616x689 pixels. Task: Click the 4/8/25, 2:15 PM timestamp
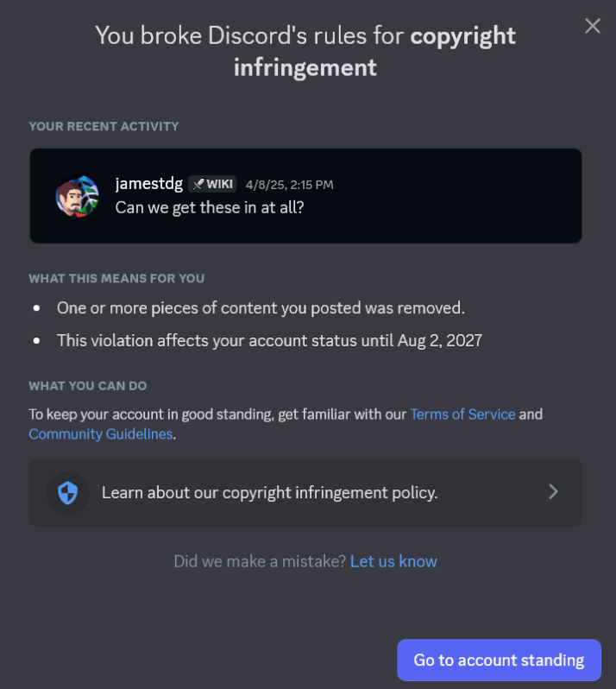click(x=289, y=185)
